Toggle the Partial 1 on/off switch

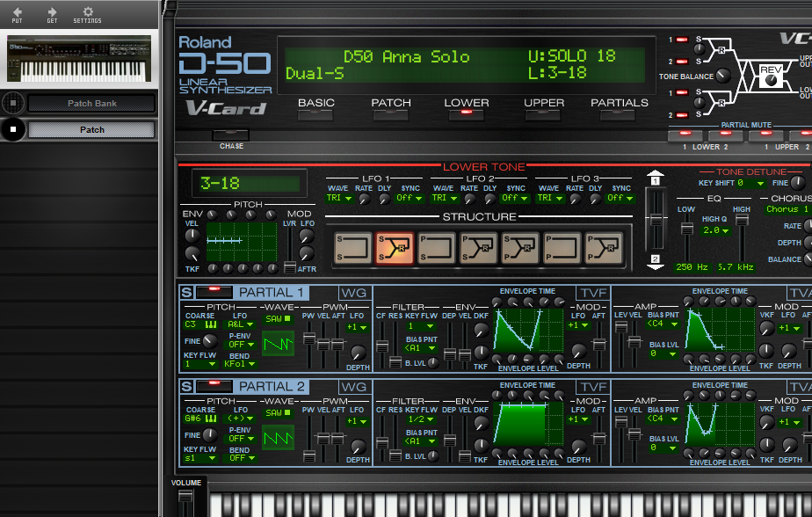click(x=214, y=293)
